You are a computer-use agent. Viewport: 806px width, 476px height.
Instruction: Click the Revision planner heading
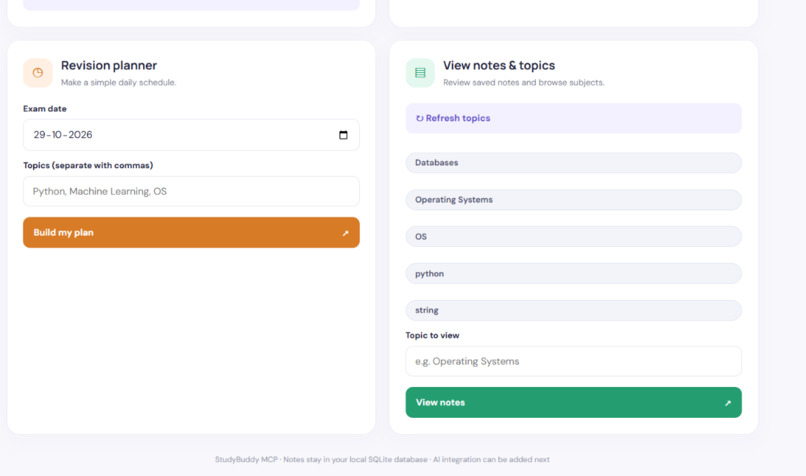pyautogui.click(x=109, y=65)
